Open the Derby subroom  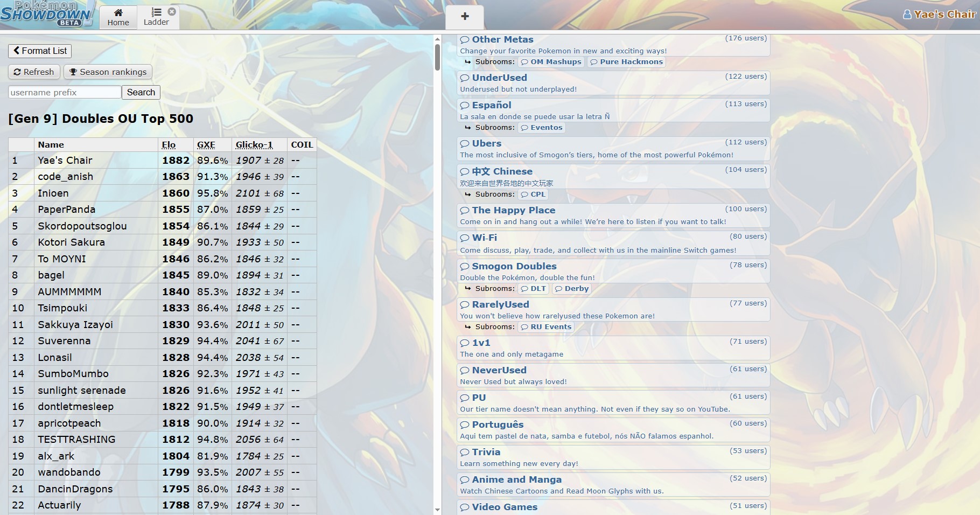coord(571,289)
